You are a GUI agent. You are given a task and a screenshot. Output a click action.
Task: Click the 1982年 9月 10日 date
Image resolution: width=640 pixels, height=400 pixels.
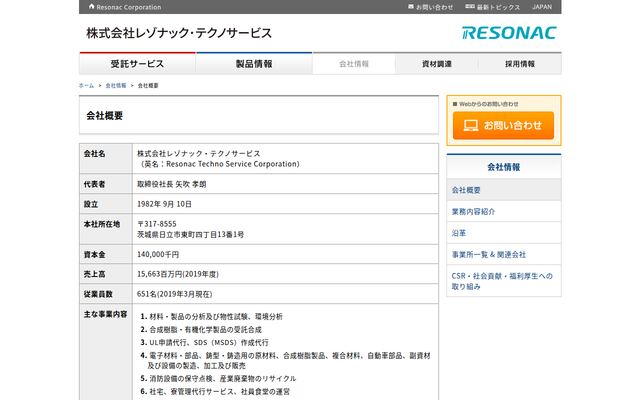click(x=164, y=204)
